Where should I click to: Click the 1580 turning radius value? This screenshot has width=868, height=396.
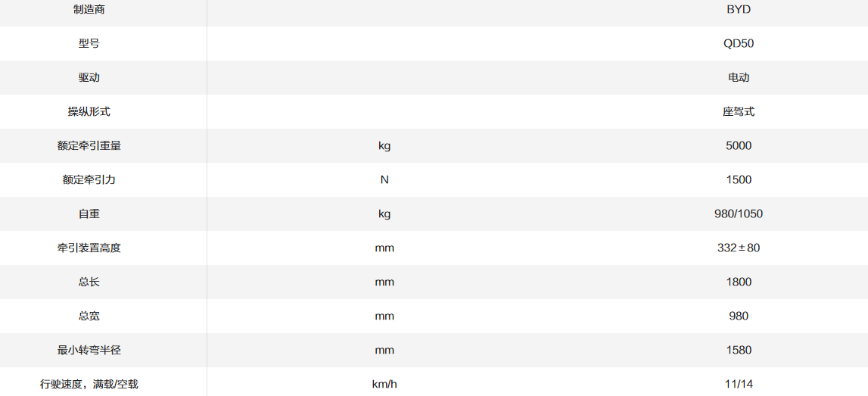738,350
